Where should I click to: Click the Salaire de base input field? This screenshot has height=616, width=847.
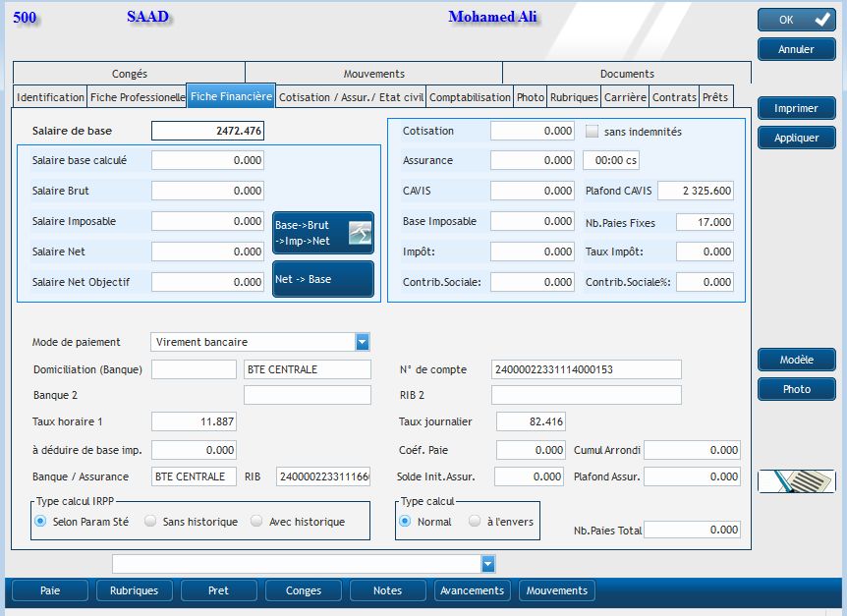pyautogui.click(x=207, y=131)
